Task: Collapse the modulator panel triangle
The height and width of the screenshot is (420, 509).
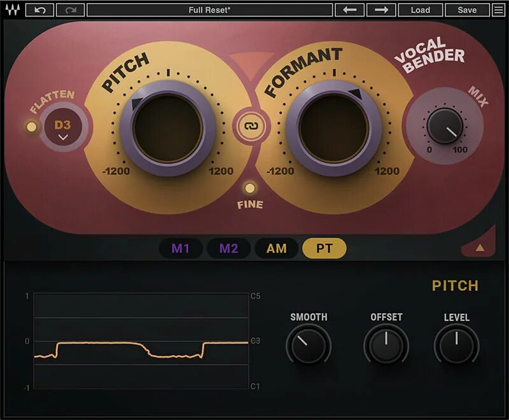Action: click(x=480, y=248)
